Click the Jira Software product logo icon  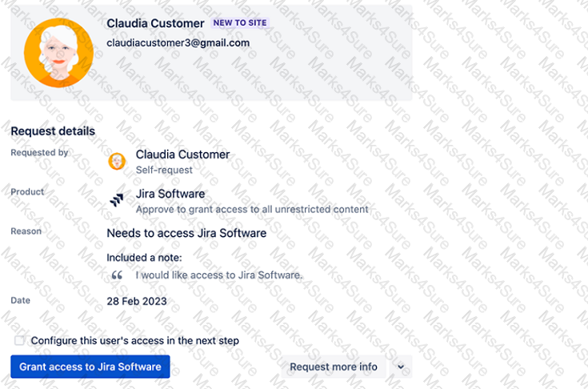tap(117, 200)
